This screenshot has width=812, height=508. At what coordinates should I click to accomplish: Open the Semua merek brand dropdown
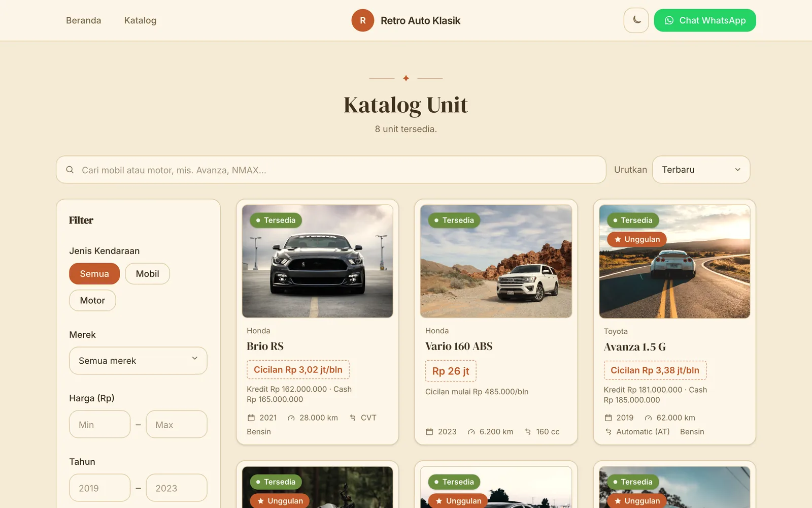(138, 361)
